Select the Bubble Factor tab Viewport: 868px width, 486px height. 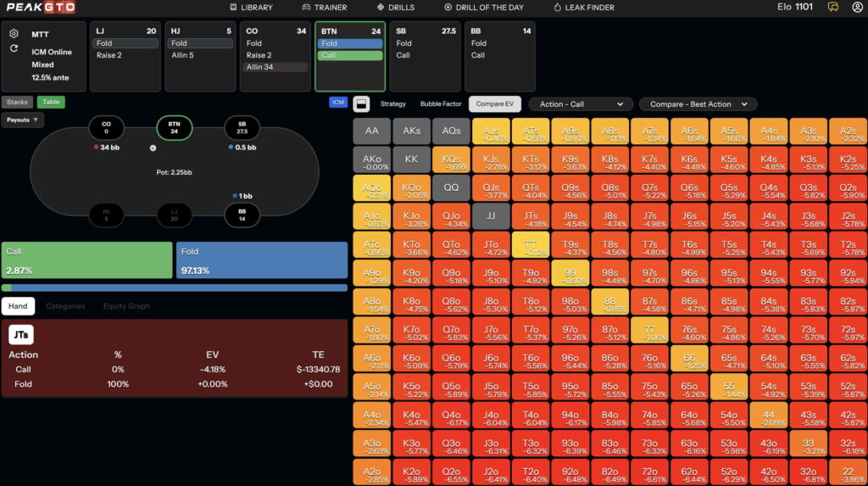pos(440,103)
